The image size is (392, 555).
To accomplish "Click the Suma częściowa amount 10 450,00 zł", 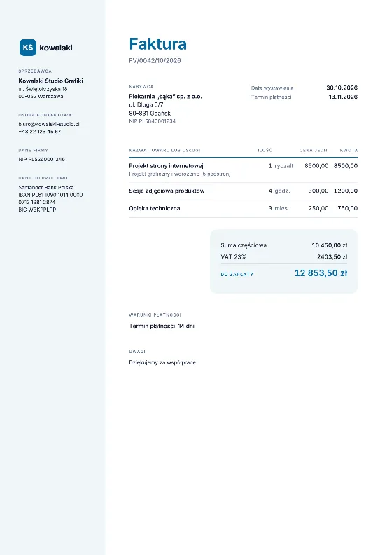I will click(330, 245).
